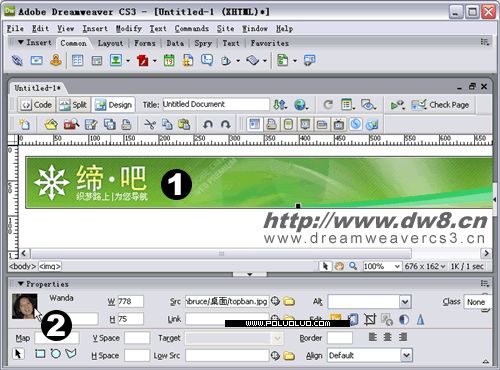Click the W width field showing 778

pyautogui.click(x=130, y=301)
